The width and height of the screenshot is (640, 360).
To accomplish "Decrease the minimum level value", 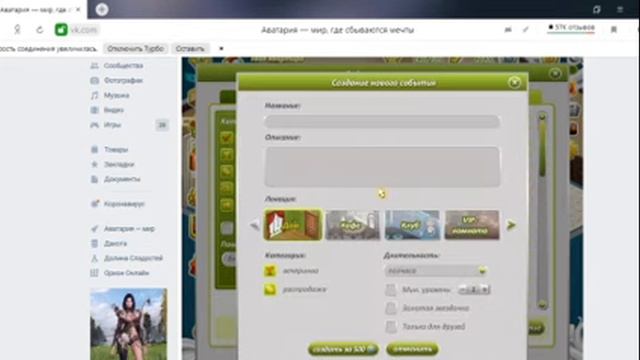I will [462, 290].
